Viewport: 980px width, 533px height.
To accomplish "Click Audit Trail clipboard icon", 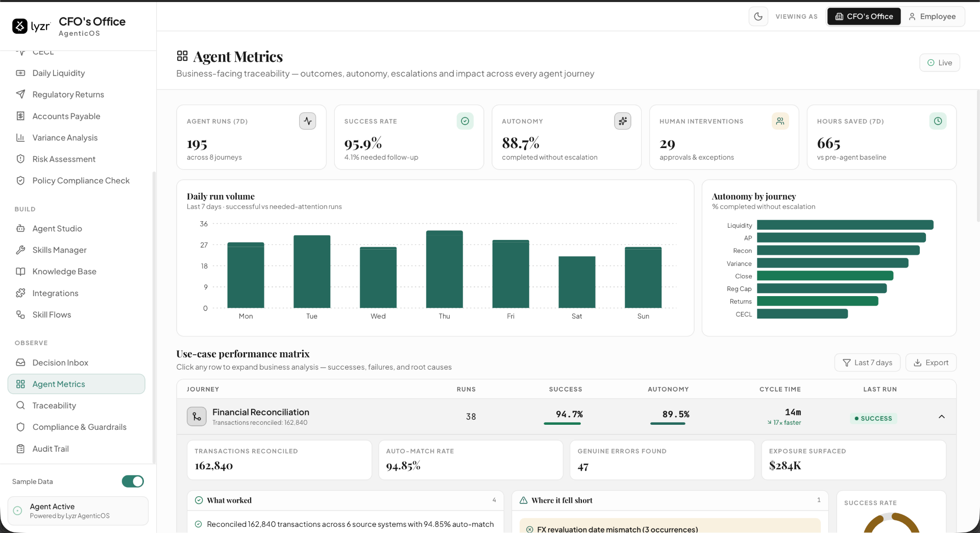I will coord(20,449).
